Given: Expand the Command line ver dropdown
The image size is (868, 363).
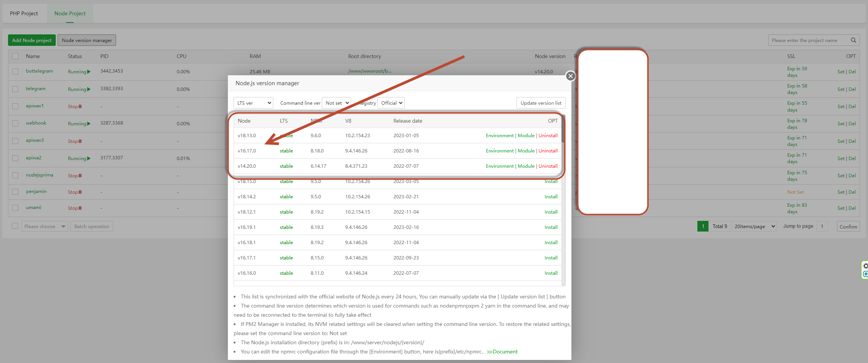Looking at the screenshot, I should (x=336, y=103).
